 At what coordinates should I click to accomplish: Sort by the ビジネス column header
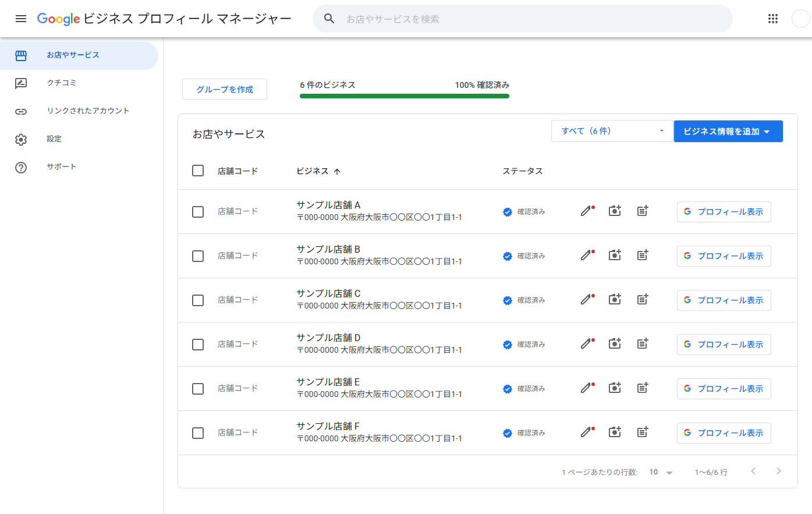318,171
